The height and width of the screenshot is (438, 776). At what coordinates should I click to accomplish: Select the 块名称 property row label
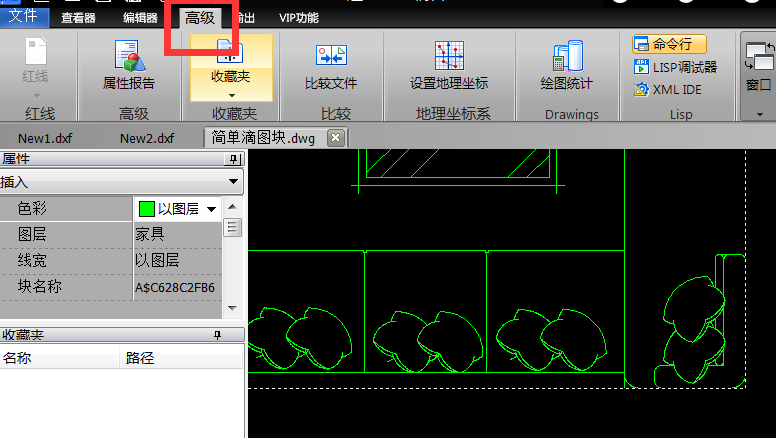pos(40,286)
